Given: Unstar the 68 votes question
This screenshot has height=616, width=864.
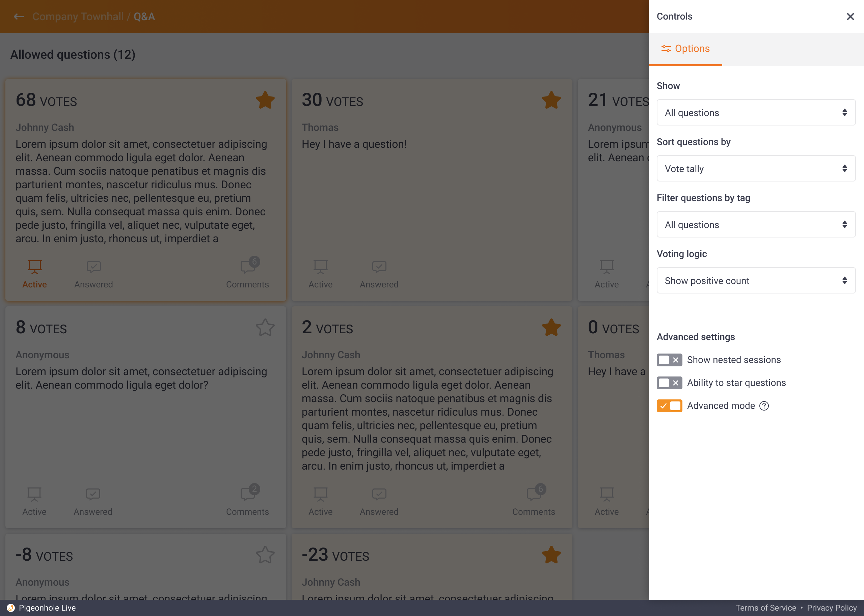Looking at the screenshot, I should point(265,100).
